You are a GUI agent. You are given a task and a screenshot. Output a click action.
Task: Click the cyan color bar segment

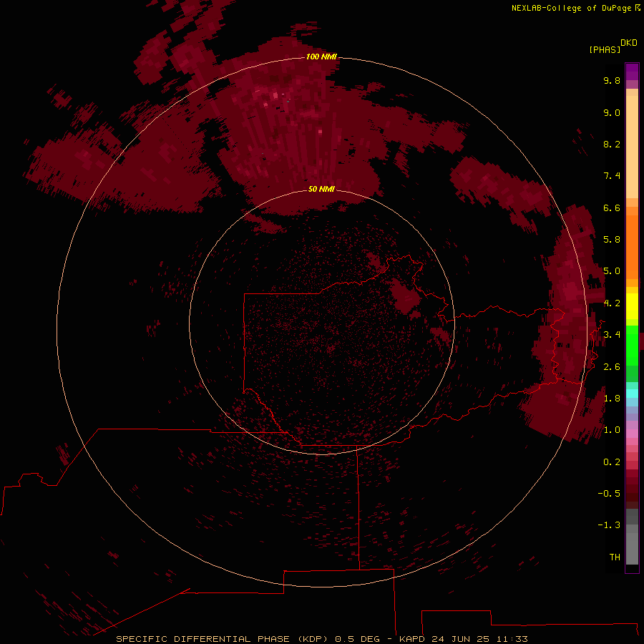[x=632, y=394]
